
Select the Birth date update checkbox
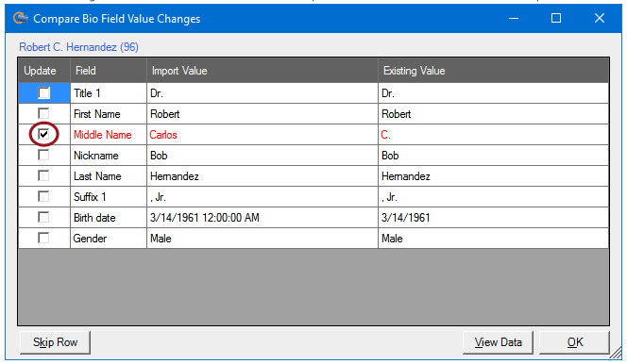click(43, 218)
